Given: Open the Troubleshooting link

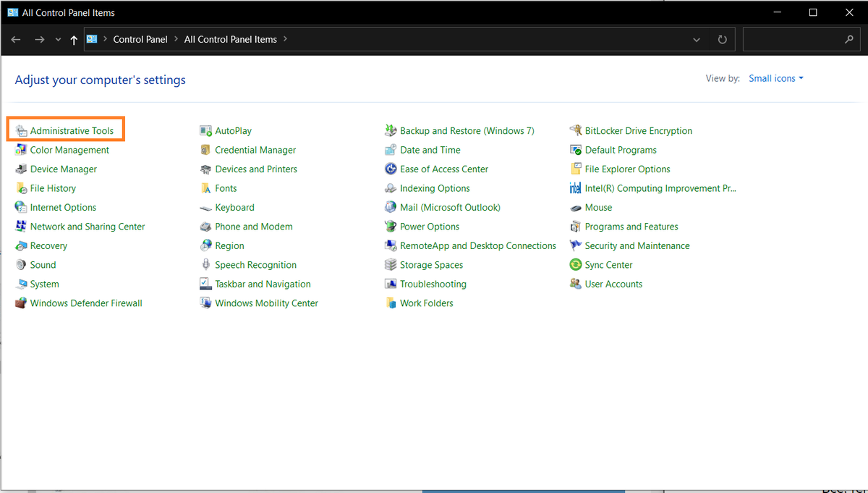Looking at the screenshot, I should pos(433,285).
